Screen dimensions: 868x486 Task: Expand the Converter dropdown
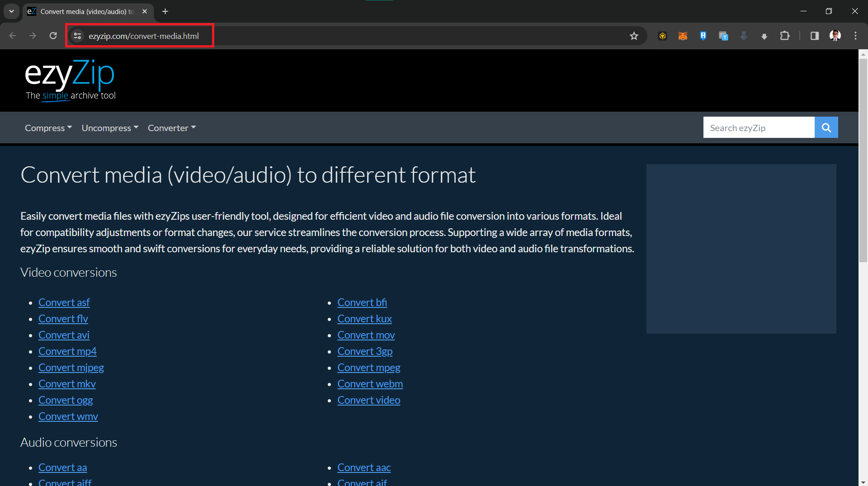coord(171,128)
